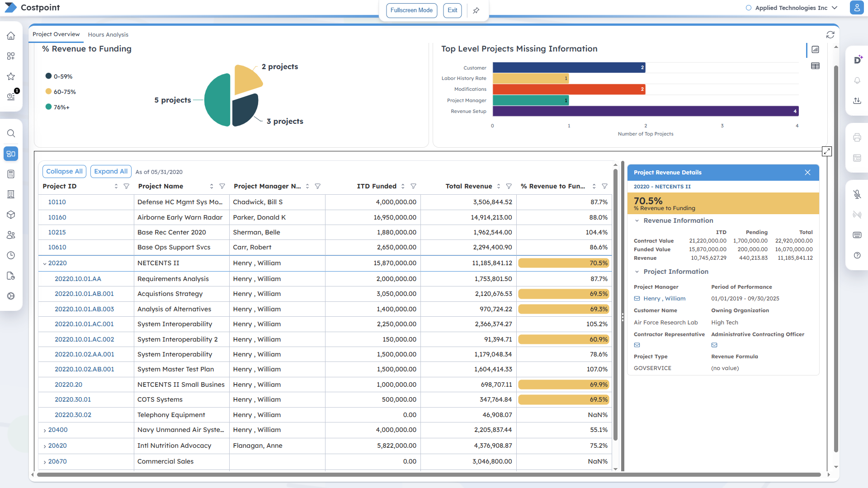
Task: Click the Collapse All button
Action: [x=64, y=171]
